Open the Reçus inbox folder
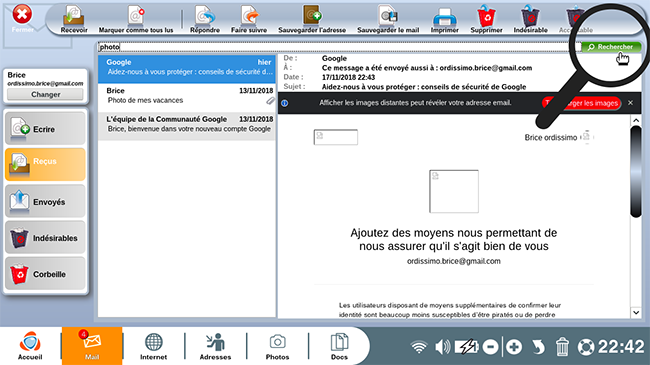Image resolution: width=650 pixels, height=365 pixels. (x=45, y=164)
